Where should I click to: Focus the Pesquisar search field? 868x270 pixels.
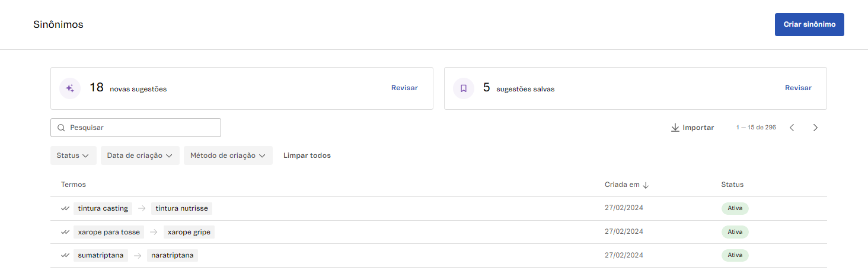[142, 128]
